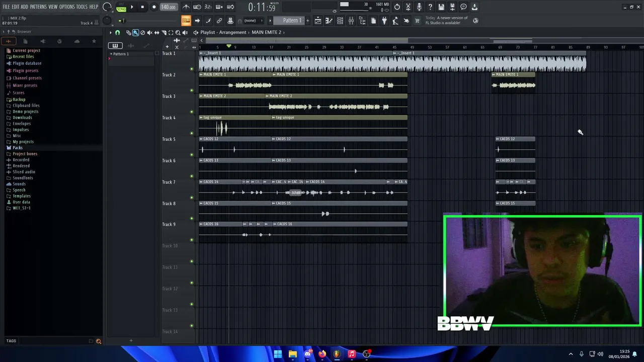Open the Mixer icon
This screenshot has height=362, width=644.
coord(351,21)
